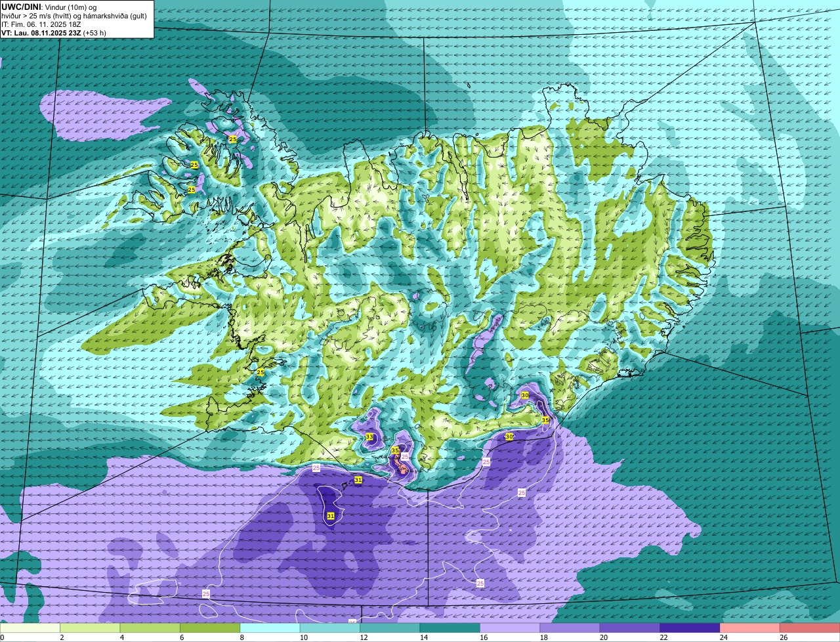Click the 24–26 m/s light pink legend swatch
Image resolution: width=840 pixels, height=642 pixels.
click(751, 628)
